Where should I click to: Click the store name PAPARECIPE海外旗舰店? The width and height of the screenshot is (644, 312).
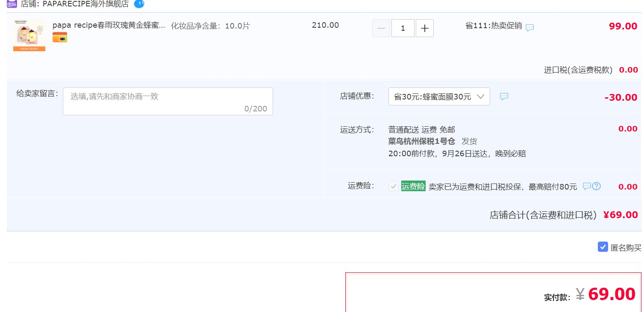(86, 4)
